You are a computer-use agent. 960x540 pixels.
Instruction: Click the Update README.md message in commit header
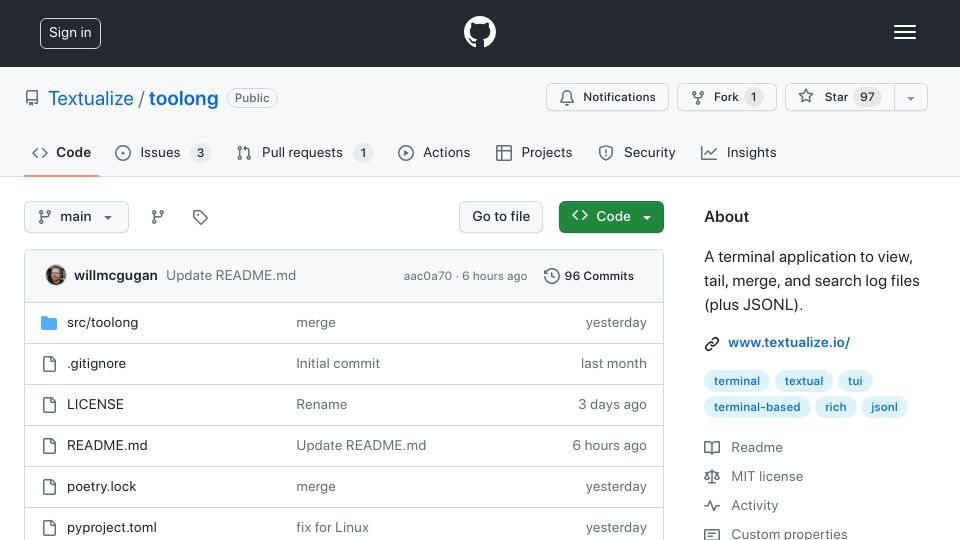pyautogui.click(x=231, y=276)
